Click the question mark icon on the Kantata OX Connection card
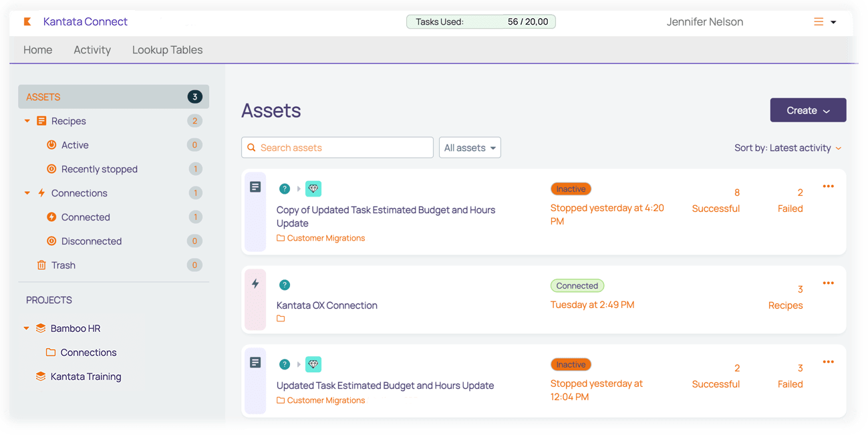The height and width of the screenshot is (435, 868). (x=285, y=285)
